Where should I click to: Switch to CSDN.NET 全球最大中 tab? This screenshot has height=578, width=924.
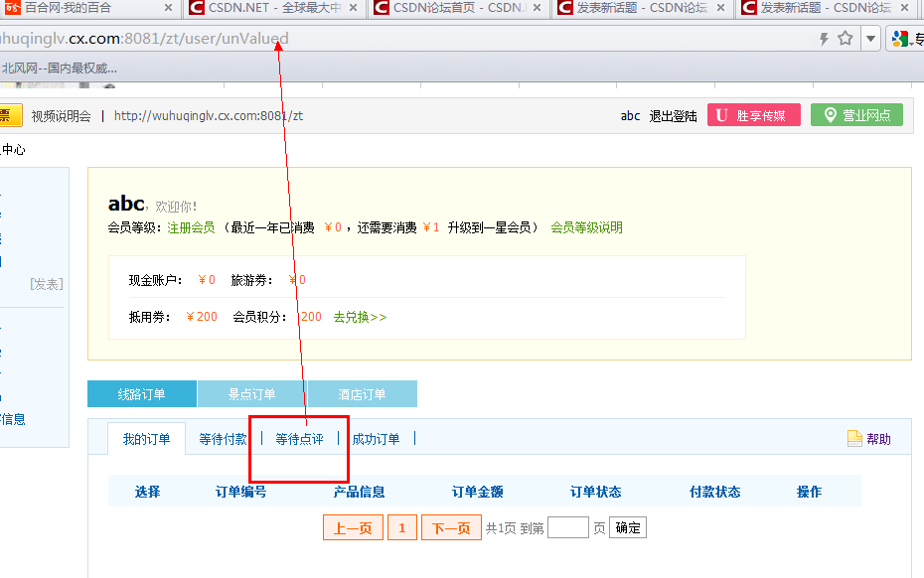click(x=274, y=8)
